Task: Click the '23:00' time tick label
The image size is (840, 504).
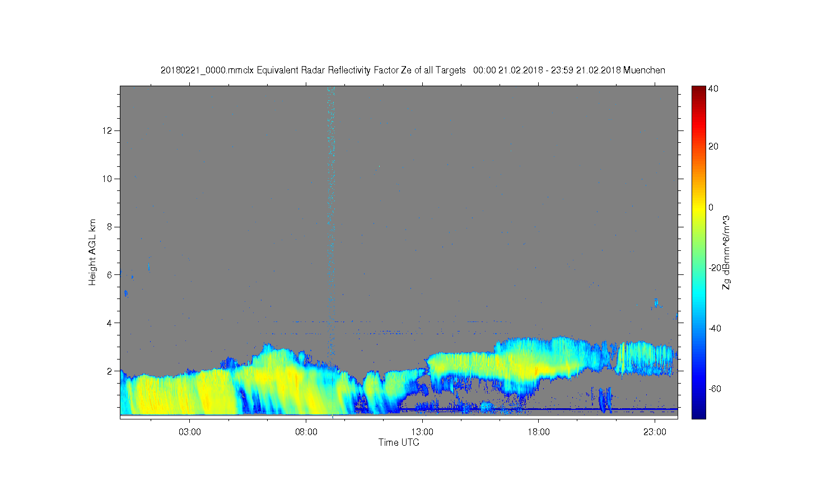Action: [655, 432]
